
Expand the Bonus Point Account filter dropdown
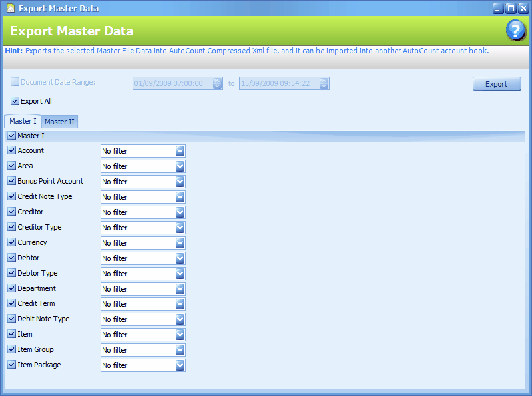(180, 182)
